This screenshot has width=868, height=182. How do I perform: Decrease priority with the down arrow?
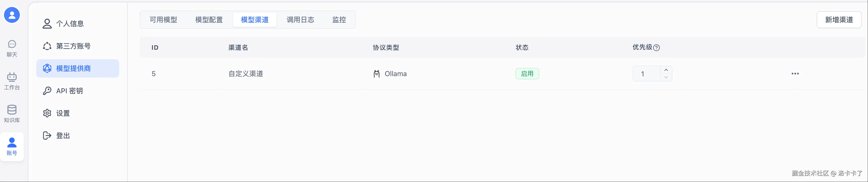click(x=666, y=77)
